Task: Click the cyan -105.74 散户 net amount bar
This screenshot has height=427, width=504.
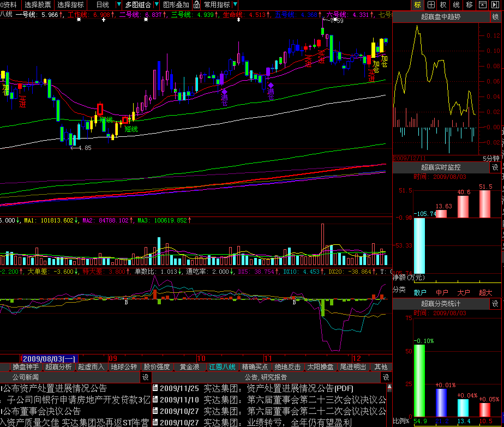Action: (419, 245)
